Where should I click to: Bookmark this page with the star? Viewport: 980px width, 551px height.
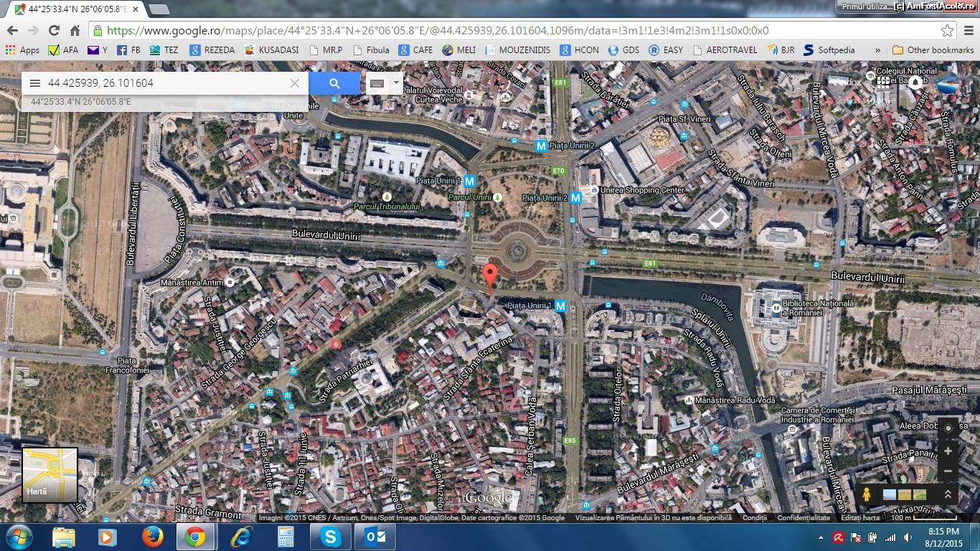[948, 31]
